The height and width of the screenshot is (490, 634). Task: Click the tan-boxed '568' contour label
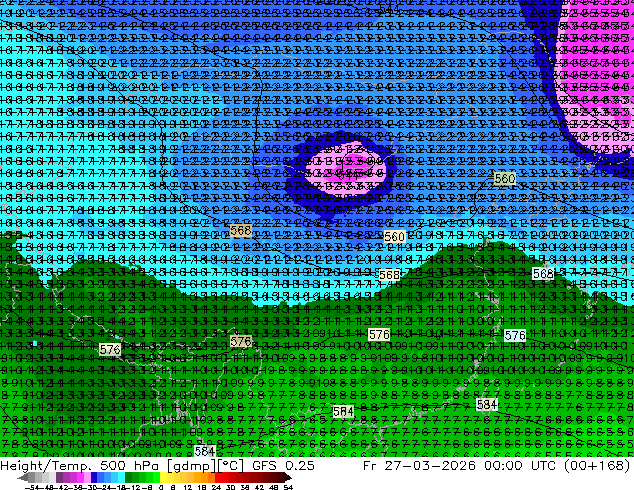click(x=241, y=230)
